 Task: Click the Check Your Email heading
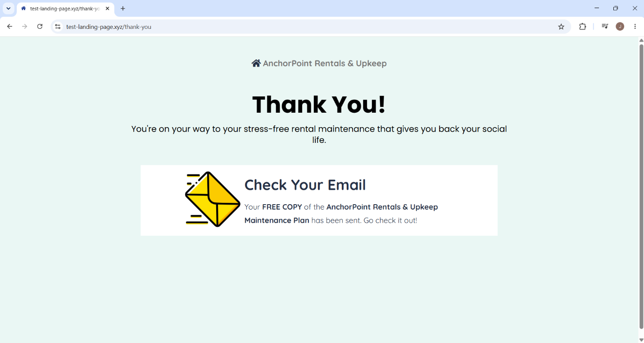305,185
